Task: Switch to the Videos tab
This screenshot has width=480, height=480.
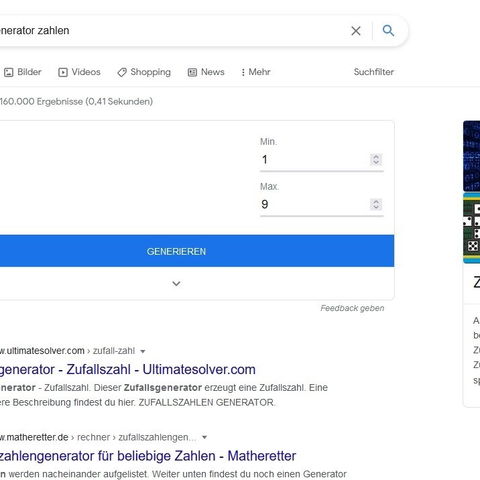Action: (79, 72)
